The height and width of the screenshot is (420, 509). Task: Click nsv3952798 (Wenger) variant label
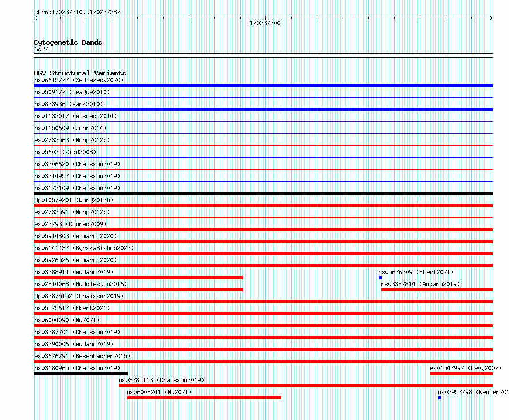point(473,392)
